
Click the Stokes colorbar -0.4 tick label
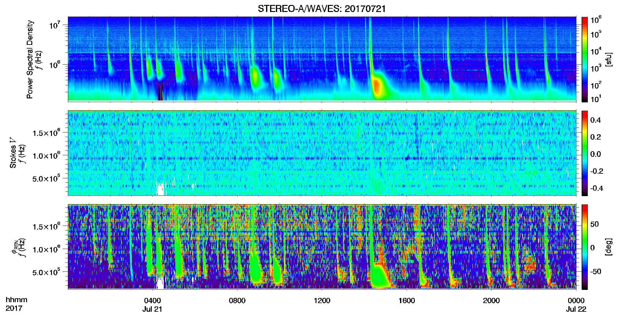tap(597, 188)
